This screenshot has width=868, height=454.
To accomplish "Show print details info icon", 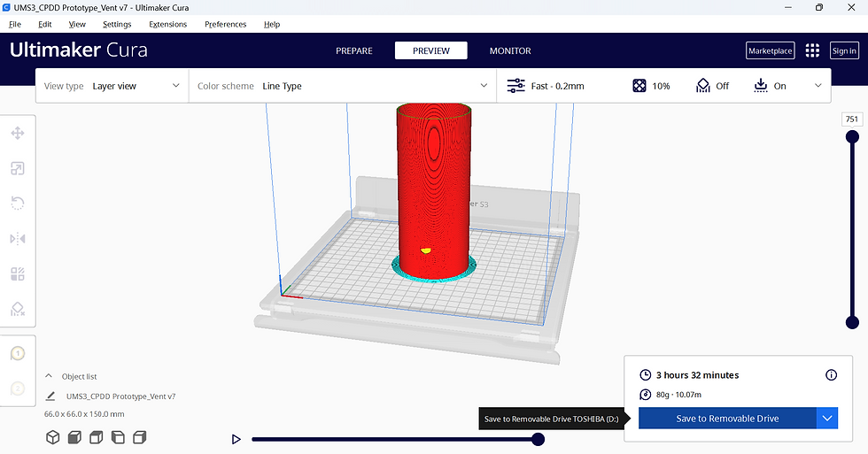I will coord(831,375).
